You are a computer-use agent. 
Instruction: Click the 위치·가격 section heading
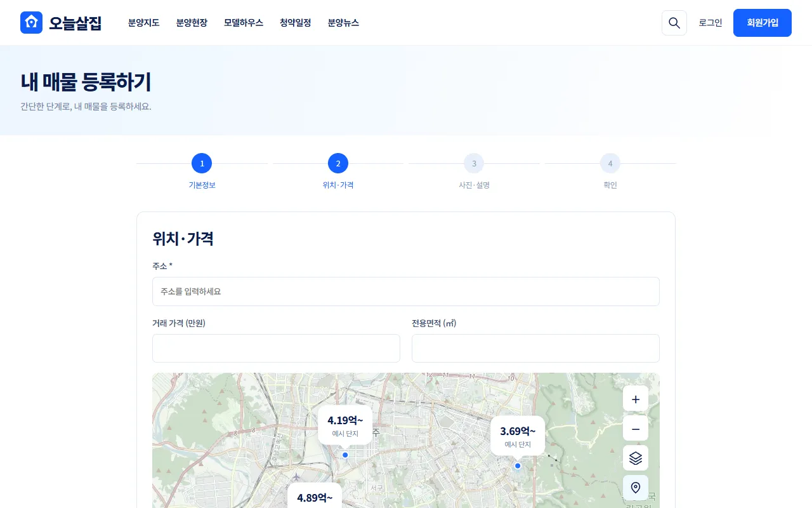tap(183, 239)
